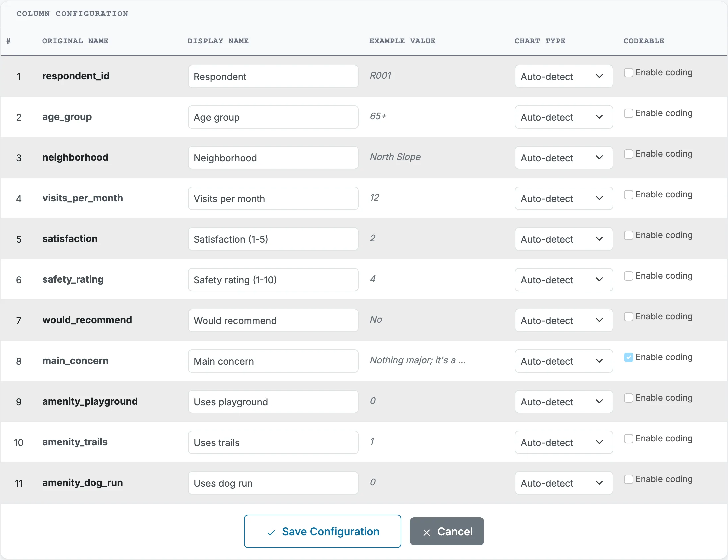The height and width of the screenshot is (560, 728).
Task: Click the Would recommend display name field
Action: [273, 320]
